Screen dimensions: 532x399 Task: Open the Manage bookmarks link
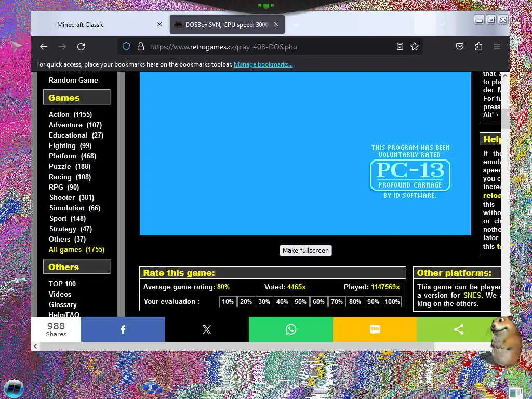click(x=263, y=64)
